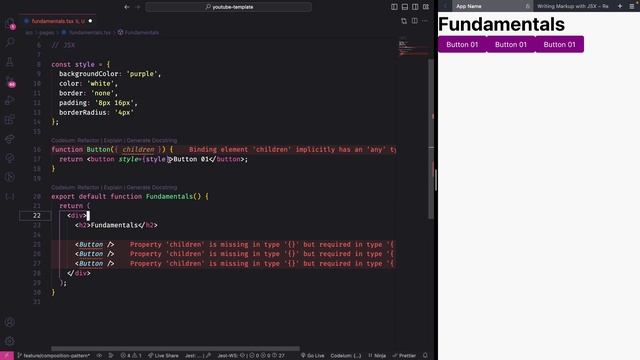The image size is (640, 360).
Task: Open the src breadcrumb
Action: [x=29, y=33]
